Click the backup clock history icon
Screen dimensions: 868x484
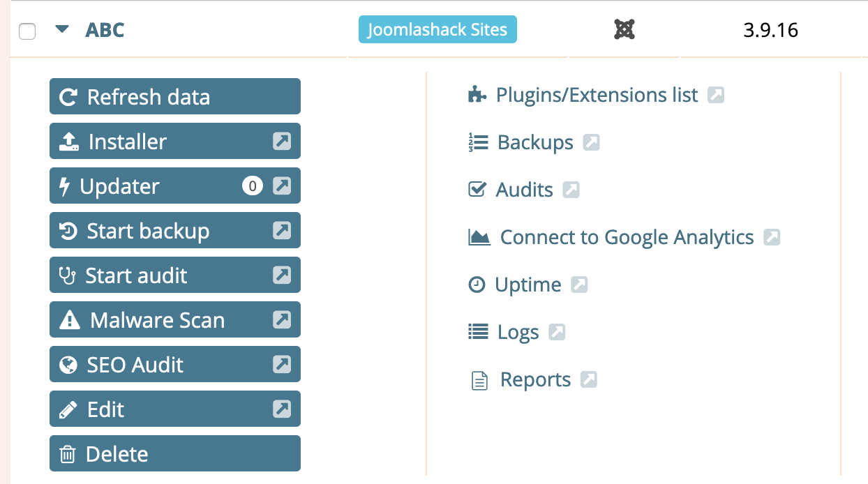pyautogui.click(x=68, y=231)
